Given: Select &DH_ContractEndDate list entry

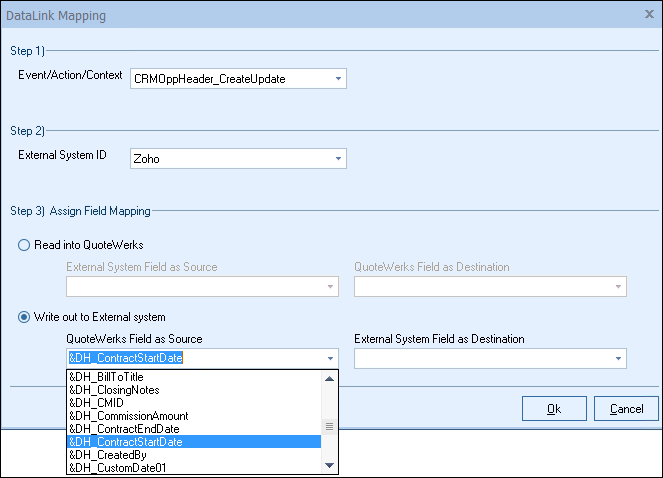Looking at the screenshot, I should [x=193, y=429].
